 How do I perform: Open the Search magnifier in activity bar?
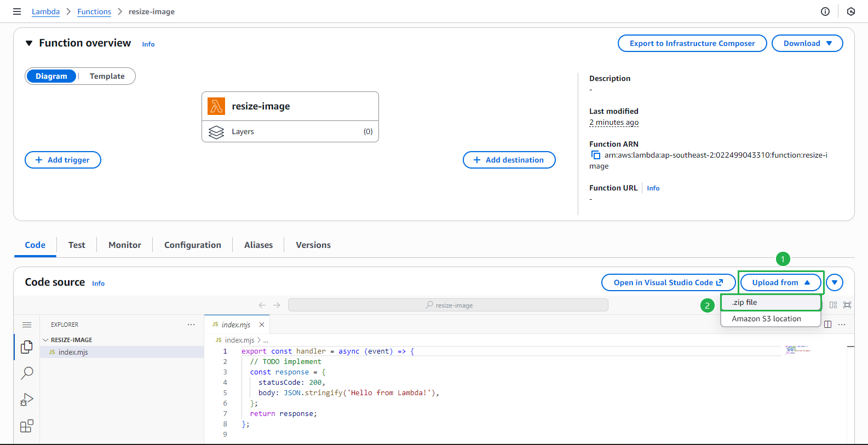(27, 373)
